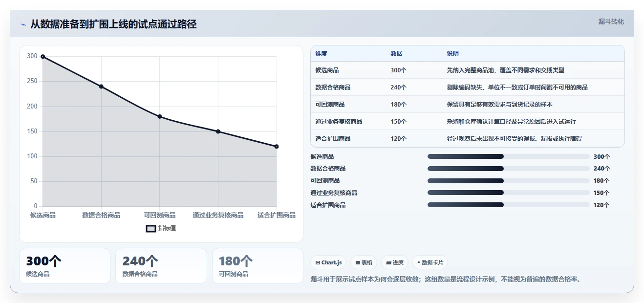Screen dimensions: 644x303
Task: Click the chart data point at 180 for 可回测商品
Action: [x=160, y=116]
